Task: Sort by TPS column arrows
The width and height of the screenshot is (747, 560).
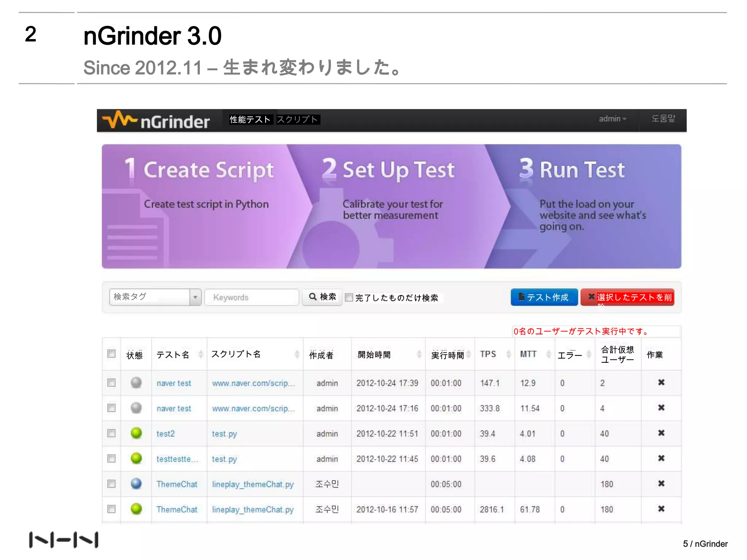Action: (509, 354)
